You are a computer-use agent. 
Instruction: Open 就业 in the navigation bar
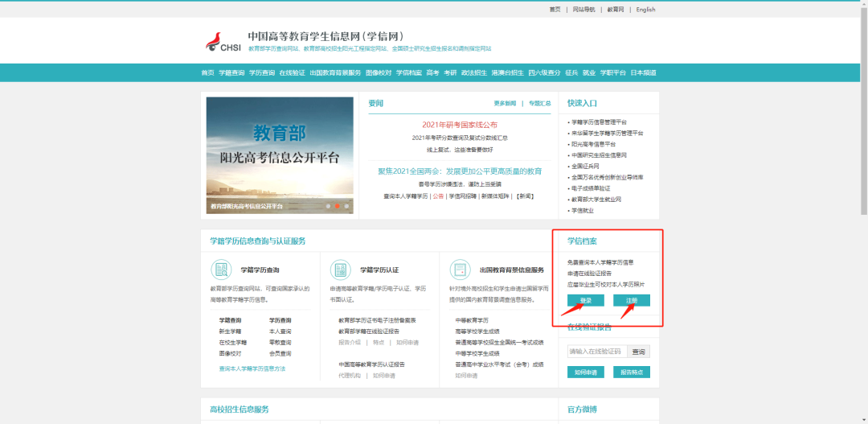pos(589,72)
